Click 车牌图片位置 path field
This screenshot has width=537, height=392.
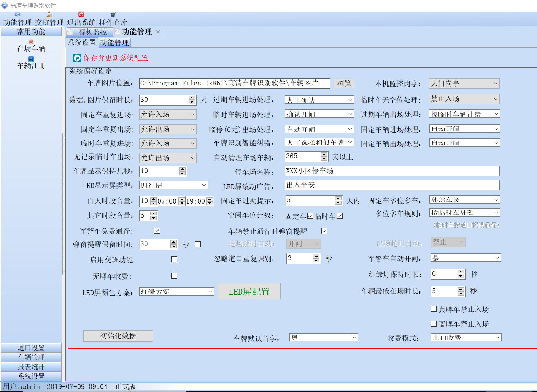(x=235, y=83)
